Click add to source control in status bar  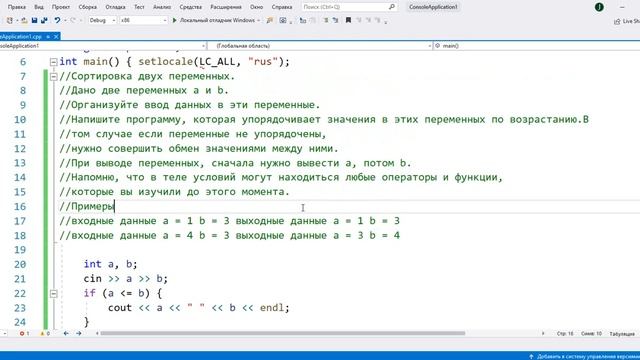584,356
